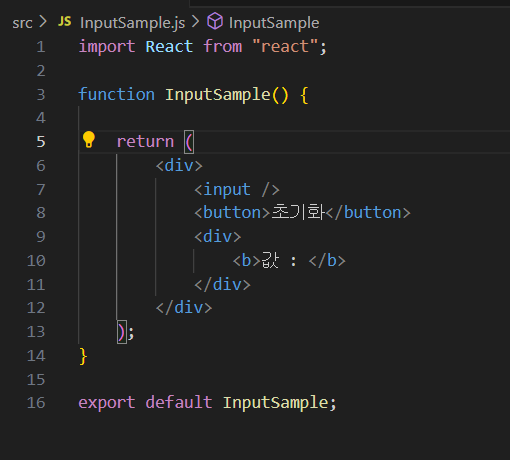Click the function keyword on line 3
The image size is (510, 460).
coord(117,94)
